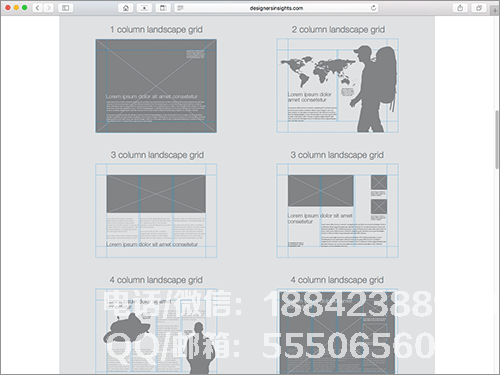Click the page vertical scrollbar
Screen dimensions: 500x375
tap(497, 139)
